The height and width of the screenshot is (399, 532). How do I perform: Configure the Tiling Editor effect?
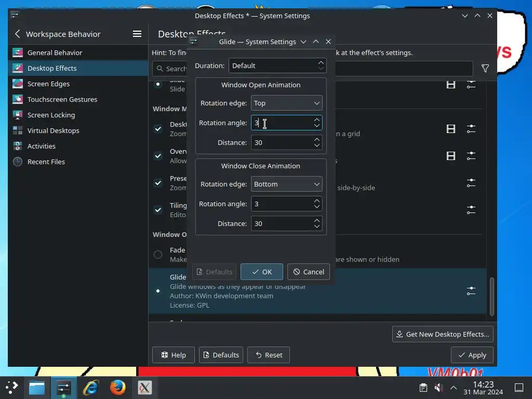pyautogui.click(x=471, y=210)
